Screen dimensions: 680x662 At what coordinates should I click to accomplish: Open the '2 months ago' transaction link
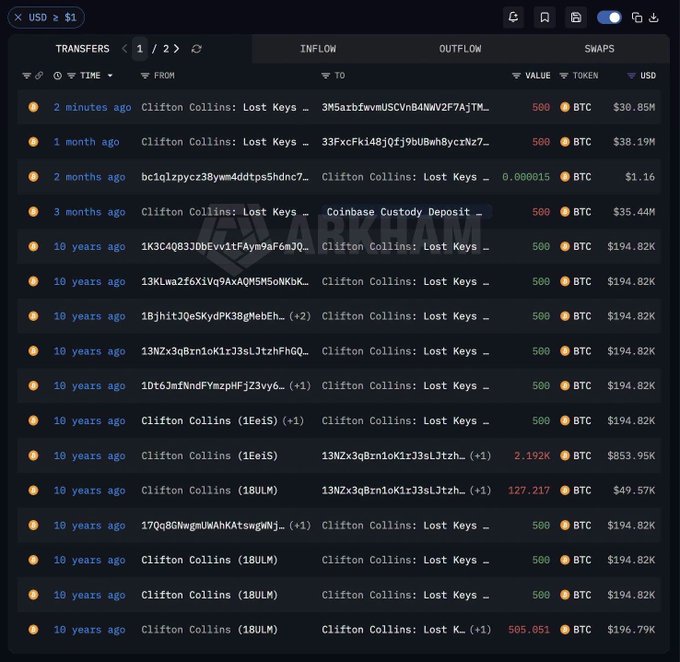tap(89, 177)
